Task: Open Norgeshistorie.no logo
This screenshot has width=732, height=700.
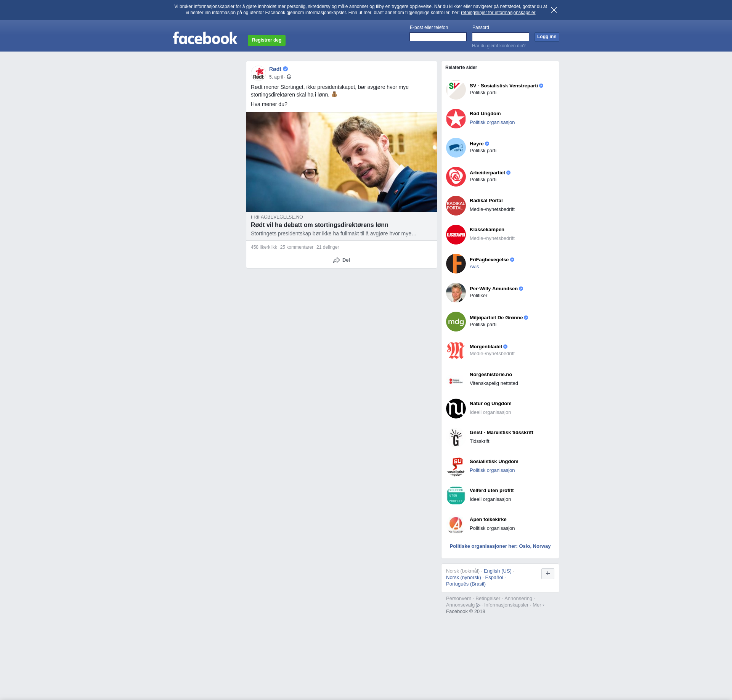Action: coord(456,380)
